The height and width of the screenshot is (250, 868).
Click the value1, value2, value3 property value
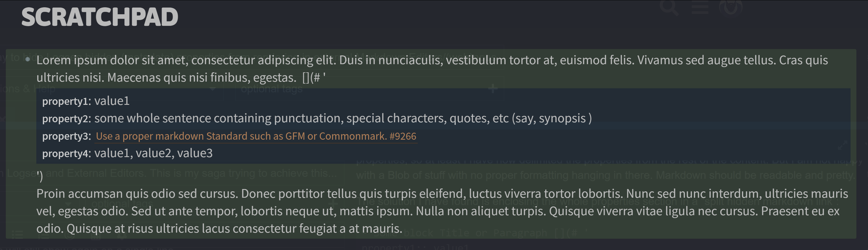153,153
